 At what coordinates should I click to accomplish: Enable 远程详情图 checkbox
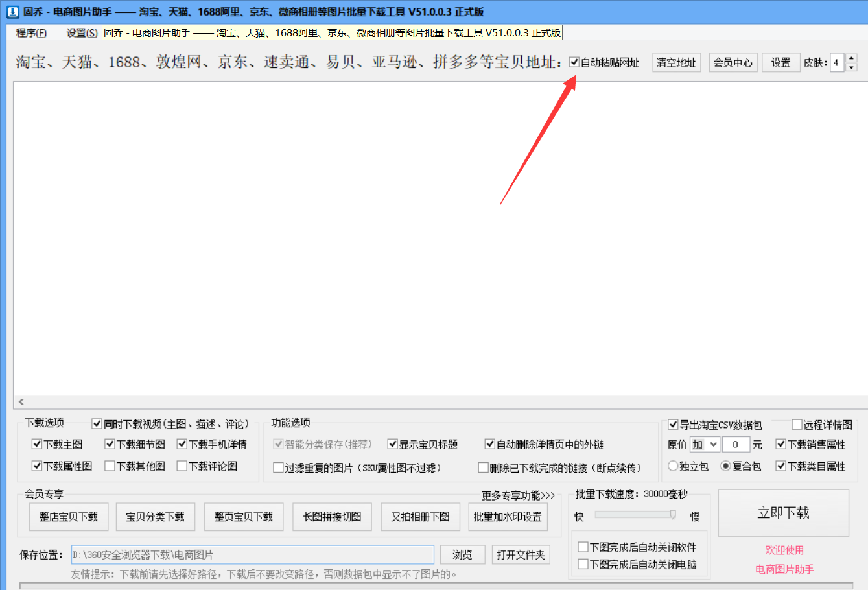pyautogui.click(x=797, y=425)
